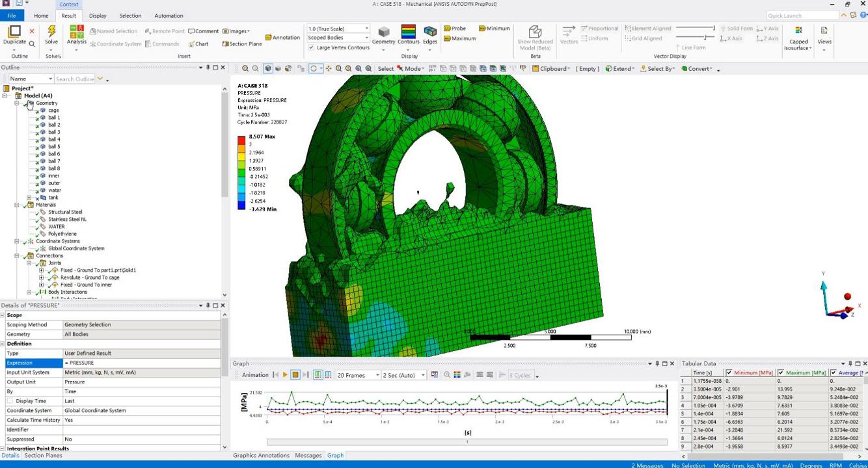
Task: Open the Analysis icon in the ribbon
Action: point(76,32)
